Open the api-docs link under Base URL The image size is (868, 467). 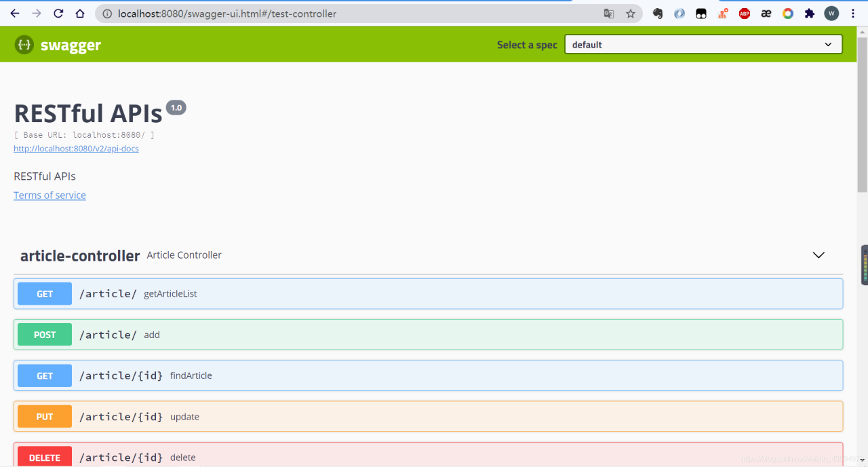tap(76, 149)
